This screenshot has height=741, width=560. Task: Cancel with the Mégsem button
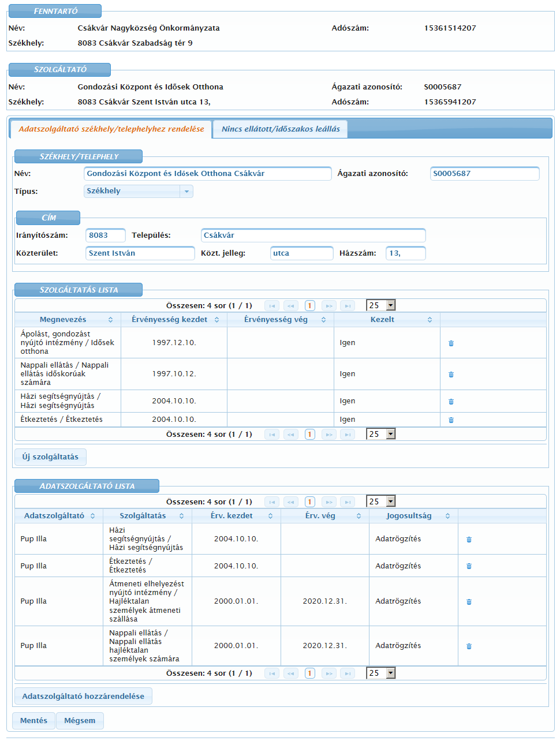click(80, 721)
